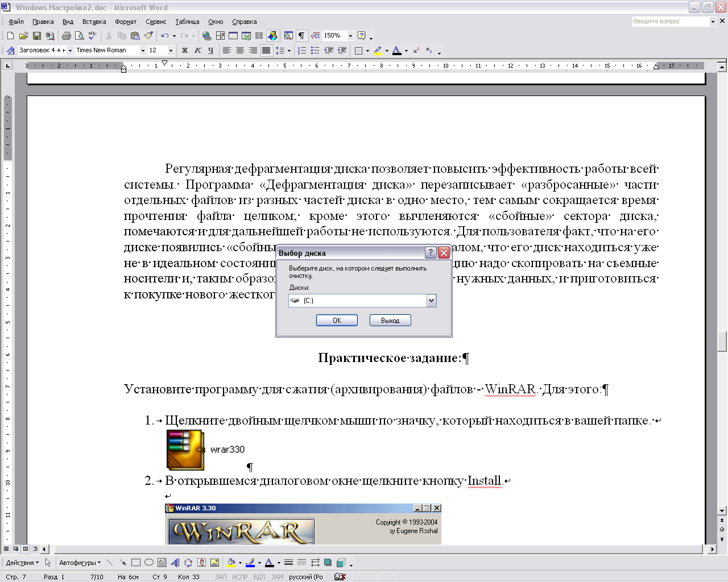Expand the line spacing dropdown arrow
The height and width of the screenshot is (582, 728).
click(x=289, y=51)
